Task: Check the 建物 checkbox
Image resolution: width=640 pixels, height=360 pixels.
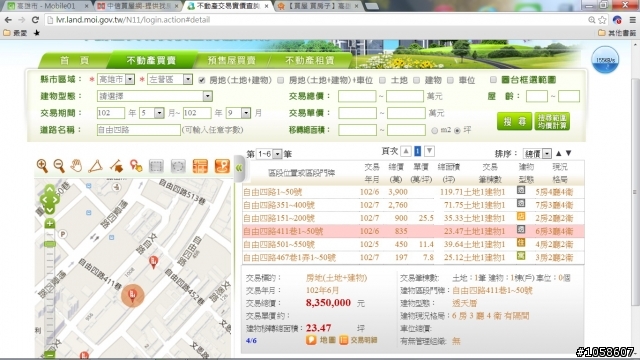Action: coord(416,80)
